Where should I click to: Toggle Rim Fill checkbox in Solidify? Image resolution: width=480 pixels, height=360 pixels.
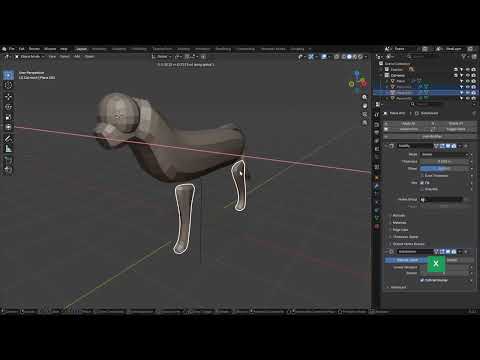click(x=422, y=183)
